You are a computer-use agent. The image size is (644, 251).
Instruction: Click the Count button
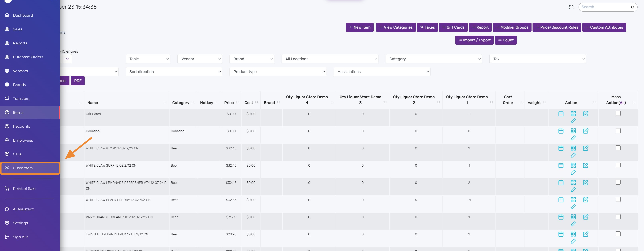[x=506, y=40]
